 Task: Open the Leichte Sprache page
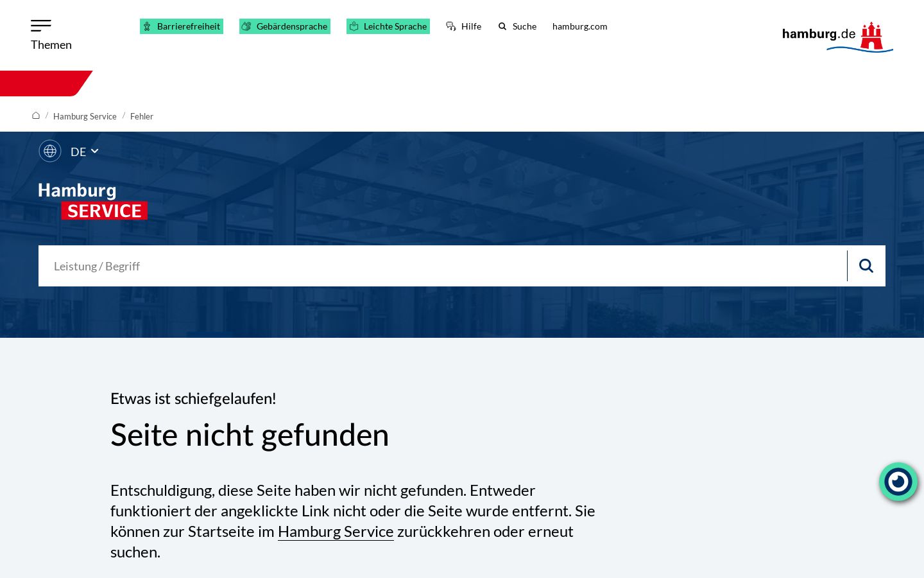[x=388, y=26]
